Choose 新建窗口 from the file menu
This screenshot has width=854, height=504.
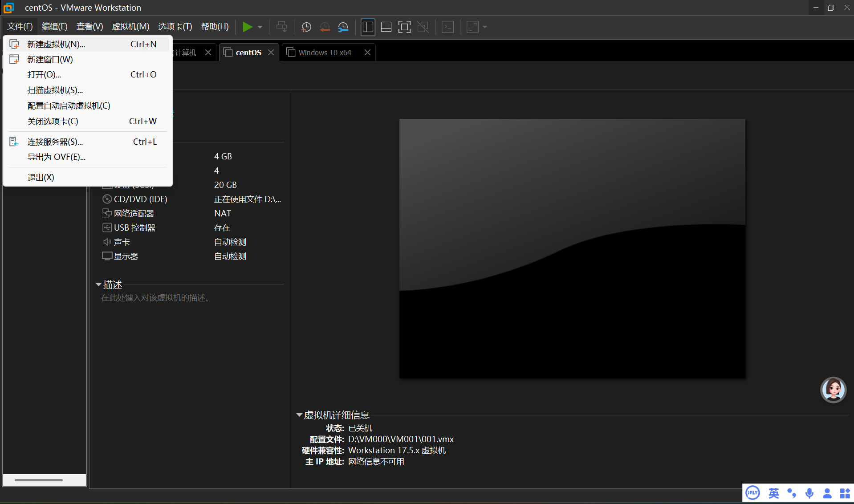88,59
